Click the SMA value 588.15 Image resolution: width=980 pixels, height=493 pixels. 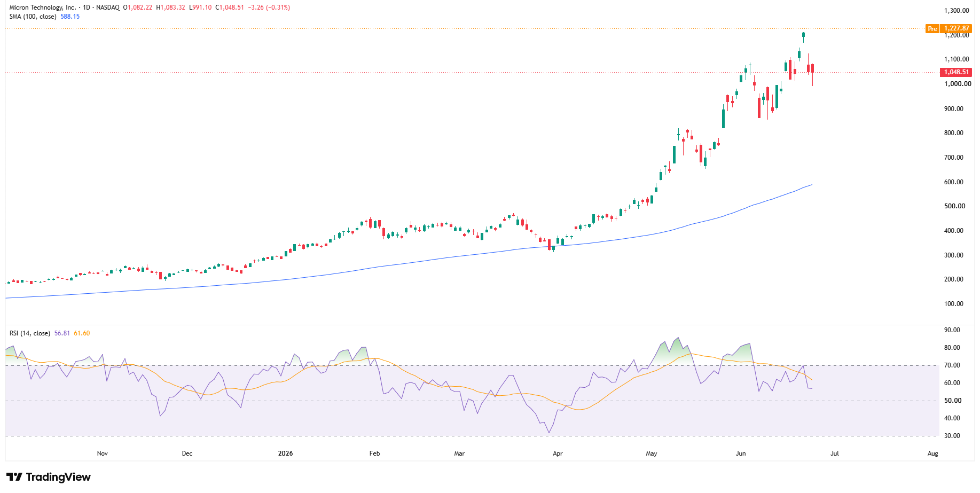coord(70,17)
